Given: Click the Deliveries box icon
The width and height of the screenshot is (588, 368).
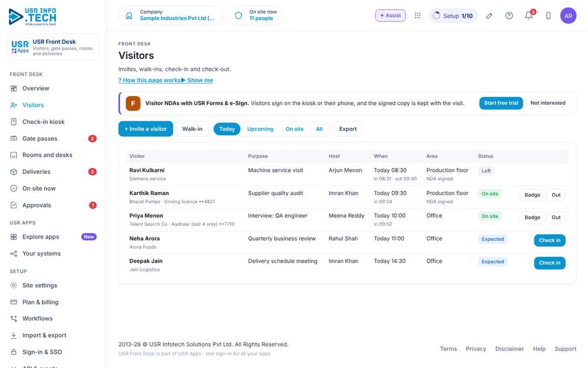Looking at the screenshot, I should click(x=14, y=171).
